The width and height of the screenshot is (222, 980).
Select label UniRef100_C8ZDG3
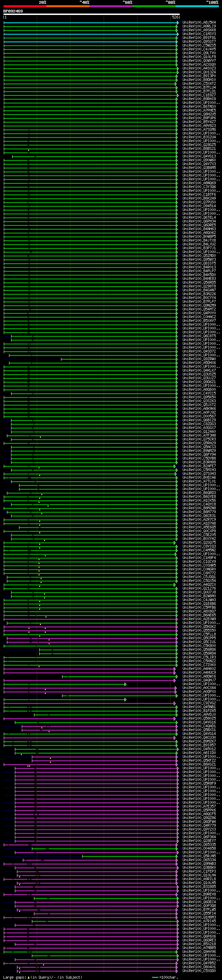coord(199,424)
